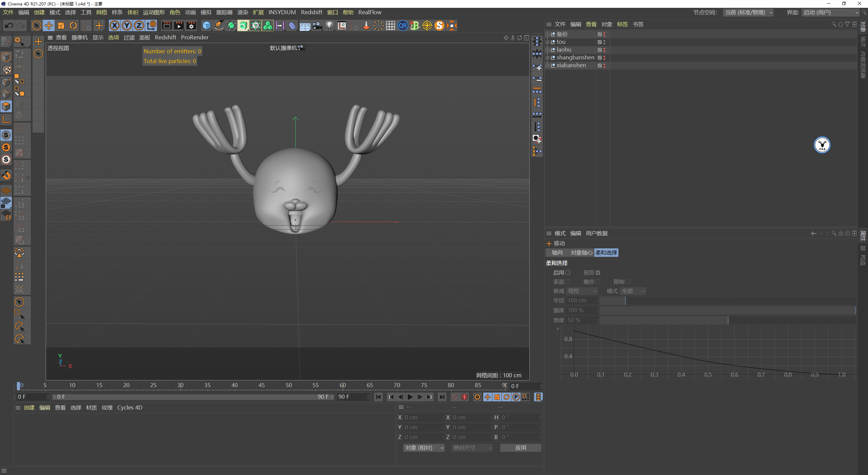Open the 运动图形 menu
The width and height of the screenshot is (868, 475).
click(154, 12)
